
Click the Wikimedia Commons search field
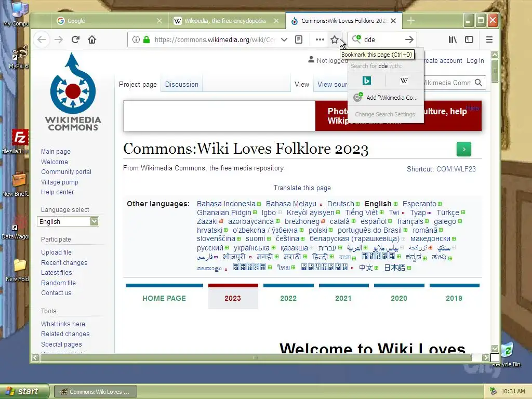[x=447, y=83]
